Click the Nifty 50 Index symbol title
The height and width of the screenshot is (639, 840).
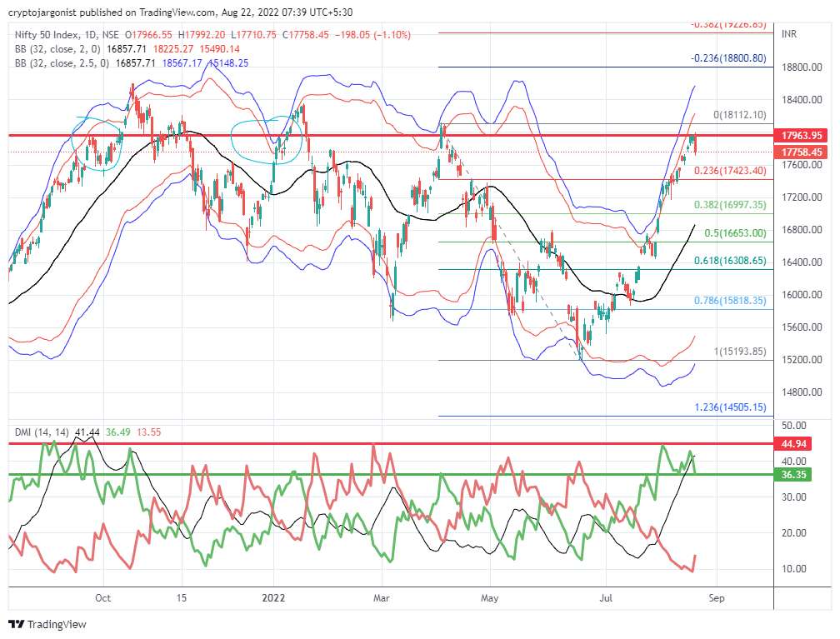click(x=46, y=35)
